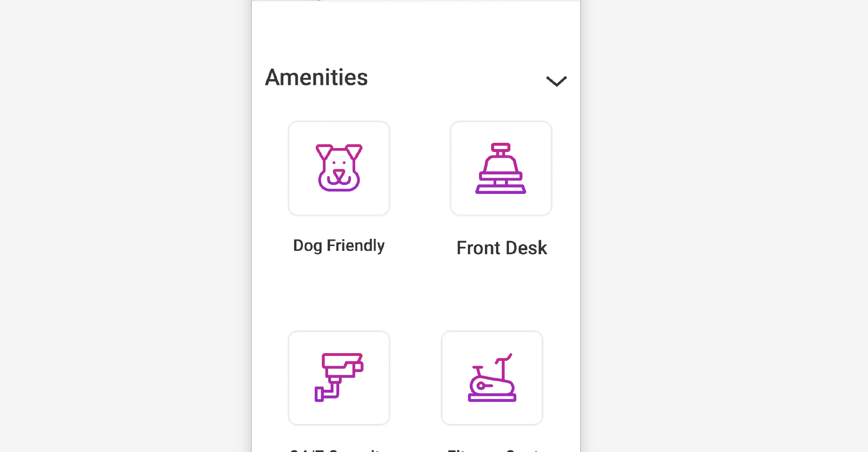This screenshot has width=868, height=452.
Task: Click the gray background left of panel
Action: [125, 226]
